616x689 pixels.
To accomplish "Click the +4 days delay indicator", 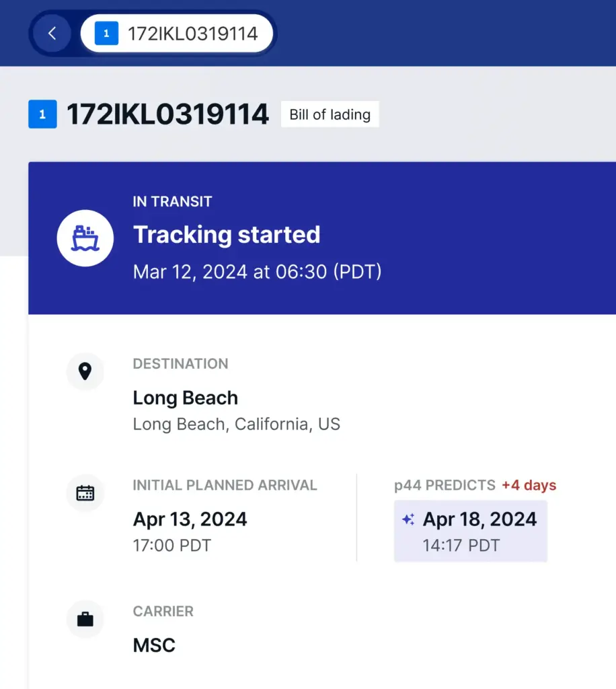I will coord(529,485).
